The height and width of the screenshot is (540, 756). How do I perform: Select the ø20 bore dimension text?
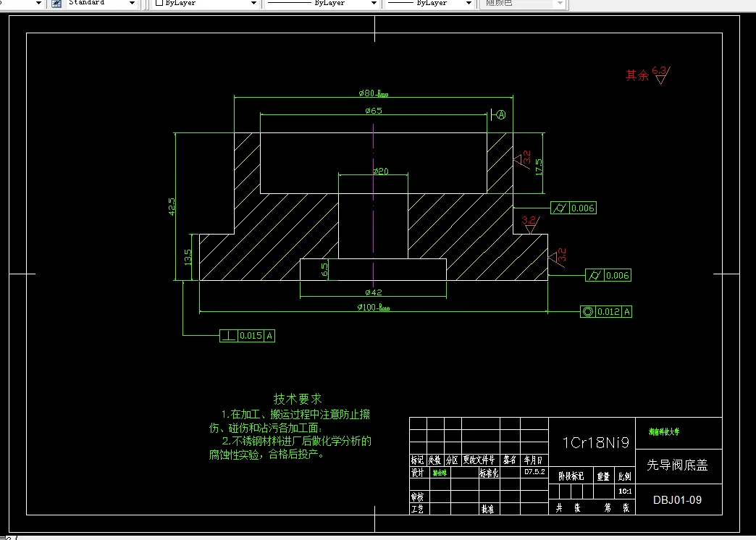(381, 171)
